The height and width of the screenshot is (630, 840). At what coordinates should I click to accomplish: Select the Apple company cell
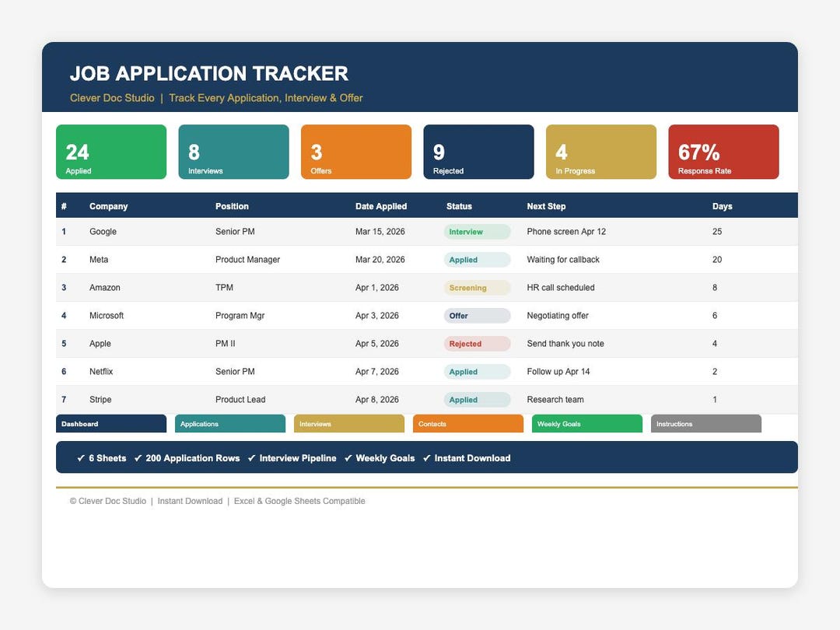100,344
